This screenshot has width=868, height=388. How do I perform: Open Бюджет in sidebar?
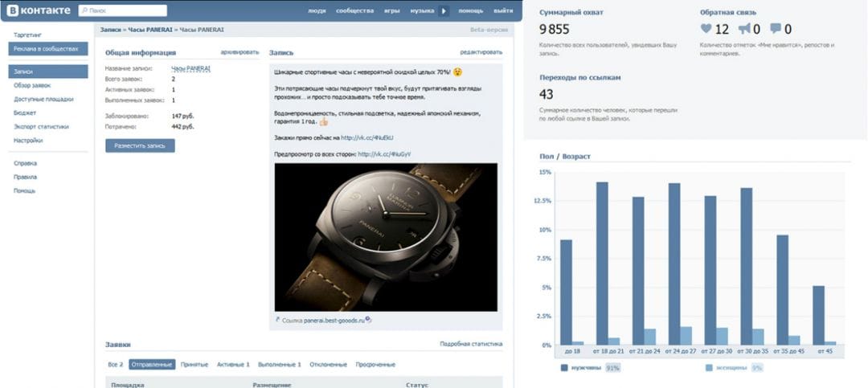pos(25,113)
